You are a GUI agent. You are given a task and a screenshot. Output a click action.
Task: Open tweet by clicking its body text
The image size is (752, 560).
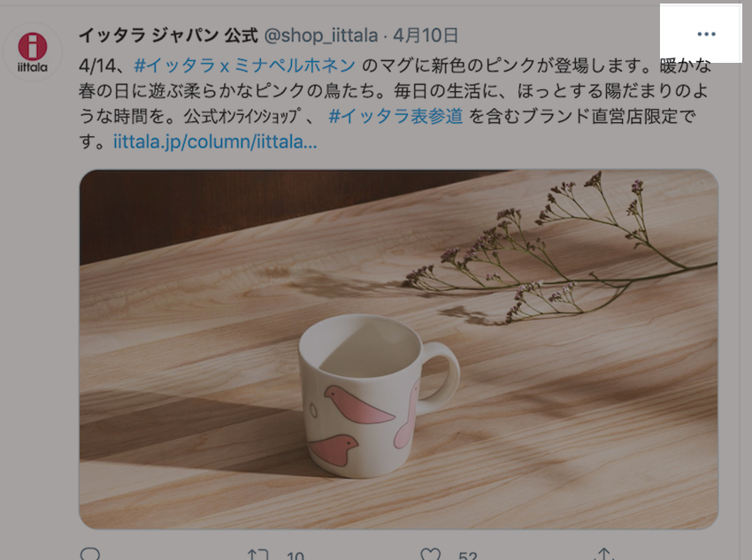point(395,104)
